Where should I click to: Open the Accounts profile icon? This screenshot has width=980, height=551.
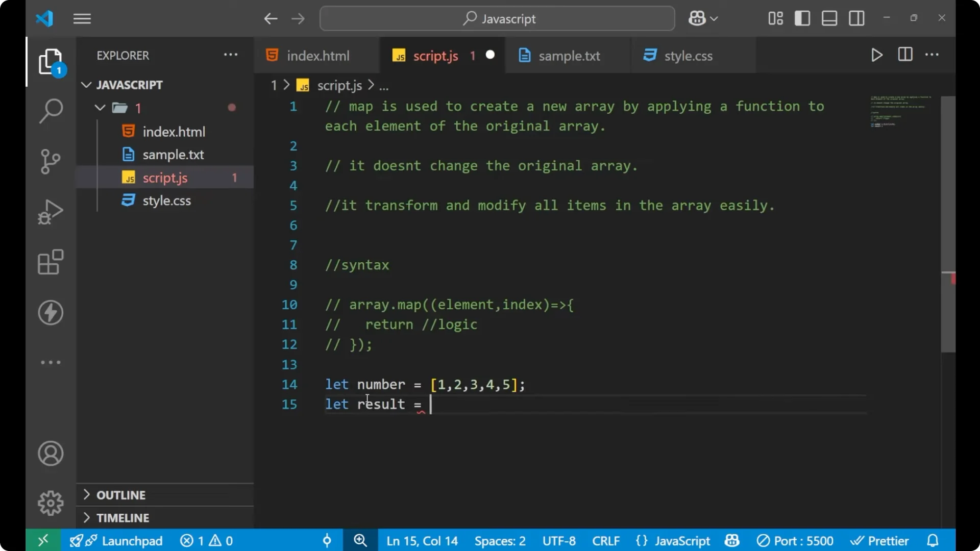[51, 454]
